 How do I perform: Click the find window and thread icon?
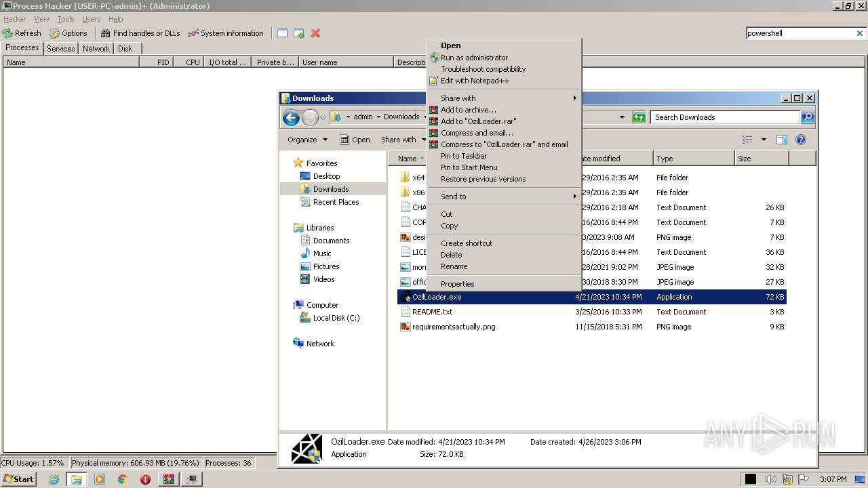[x=299, y=33]
